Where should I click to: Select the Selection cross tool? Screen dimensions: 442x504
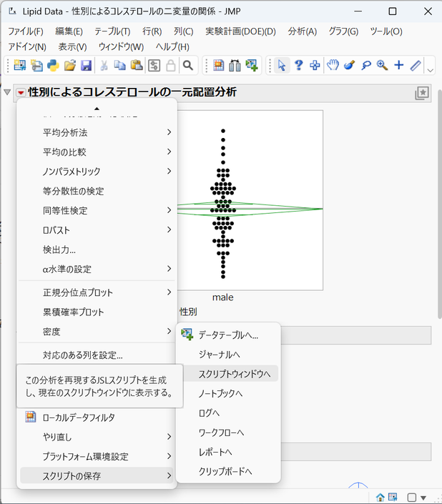[315, 66]
